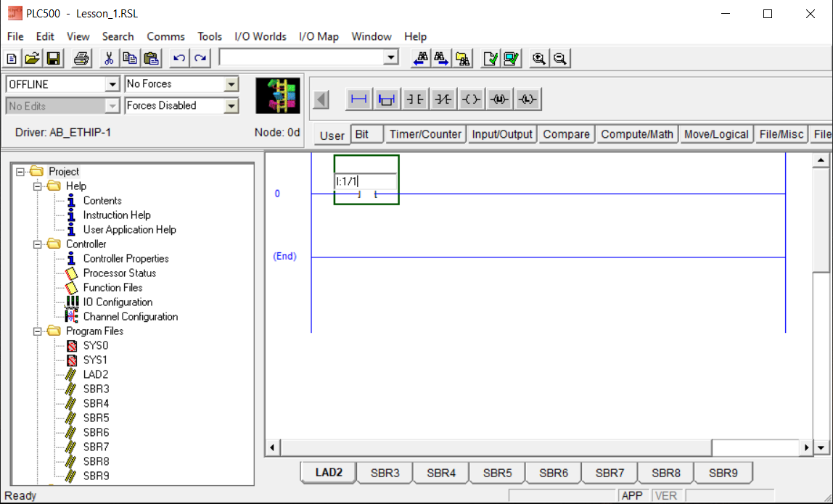Cut selection with the scissors icon
833x504 pixels.
(109, 59)
